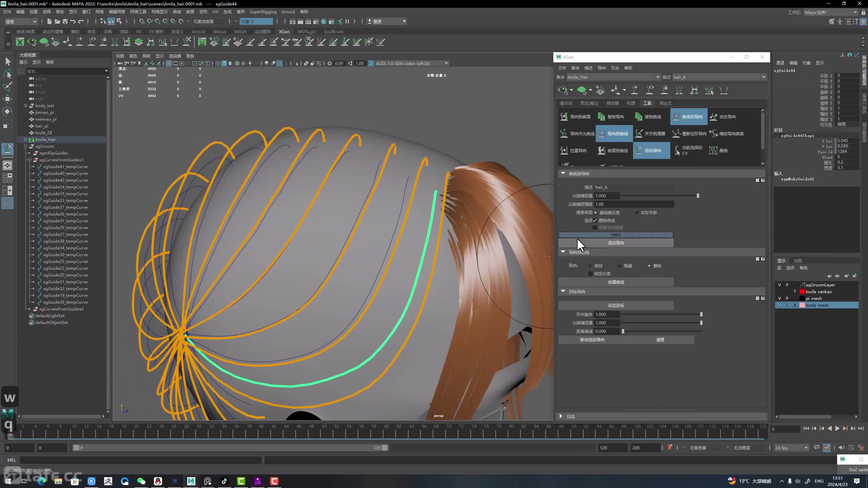Switch to the 基本体 tab in XGen
This screenshot has height=488, width=868.
tap(566, 103)
